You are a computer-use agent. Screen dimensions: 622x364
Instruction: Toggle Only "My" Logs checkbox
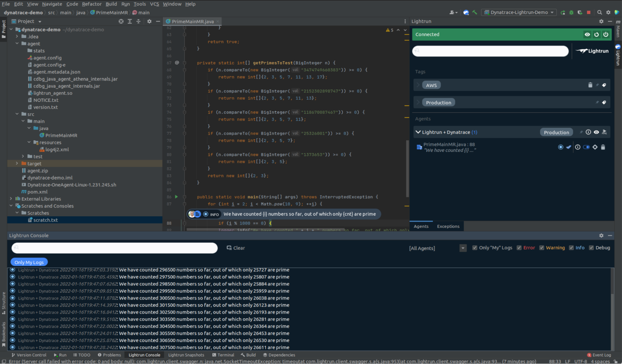pos(475,248)
